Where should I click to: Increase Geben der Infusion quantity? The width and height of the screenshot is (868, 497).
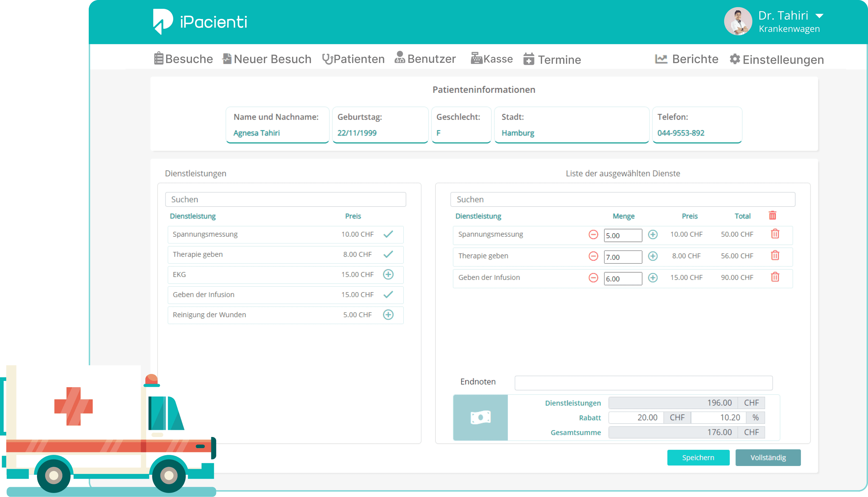pyautogui.click(x=653, y=277)
